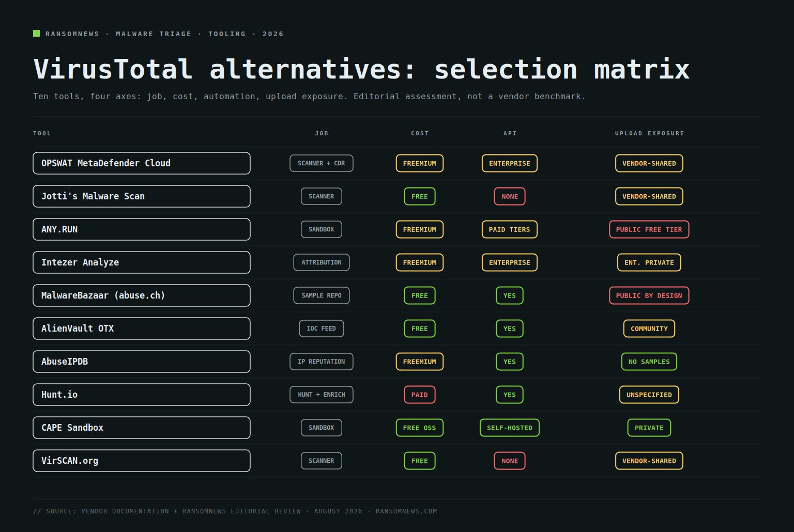Screen dimensions: 794x532
Task: Click the green square logo beside RANSOMNEWS
Action: [36, 34]
